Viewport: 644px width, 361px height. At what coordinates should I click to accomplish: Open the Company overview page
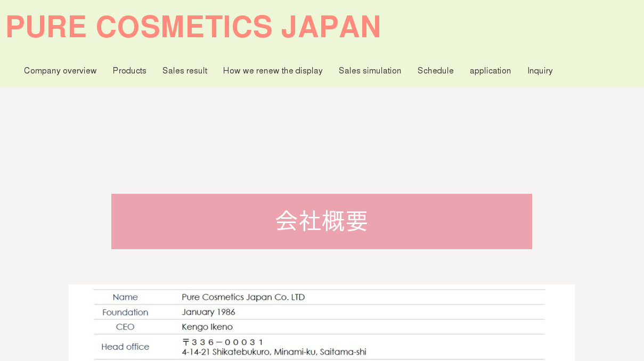point(60,71)
